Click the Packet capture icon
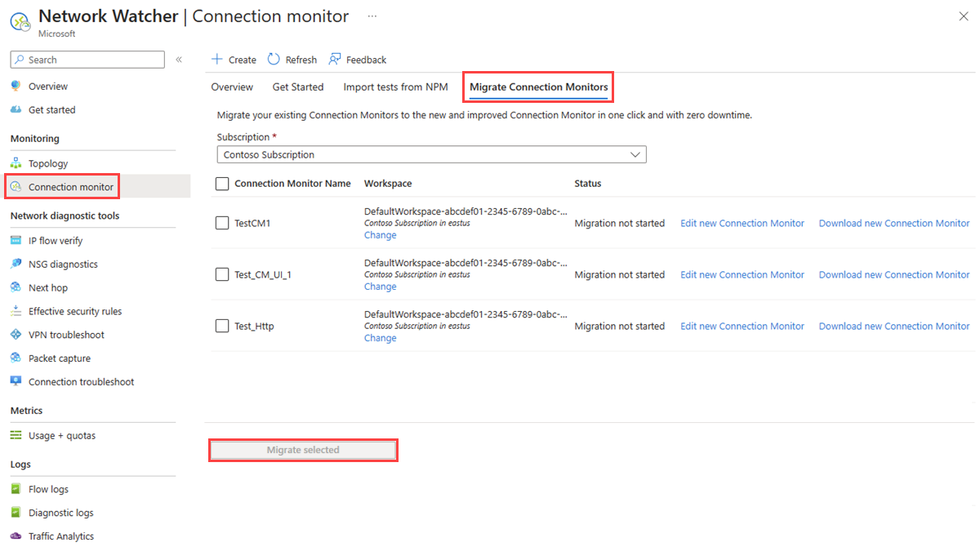The height and width of the screenshot is (547, 980). click(16, 358)
